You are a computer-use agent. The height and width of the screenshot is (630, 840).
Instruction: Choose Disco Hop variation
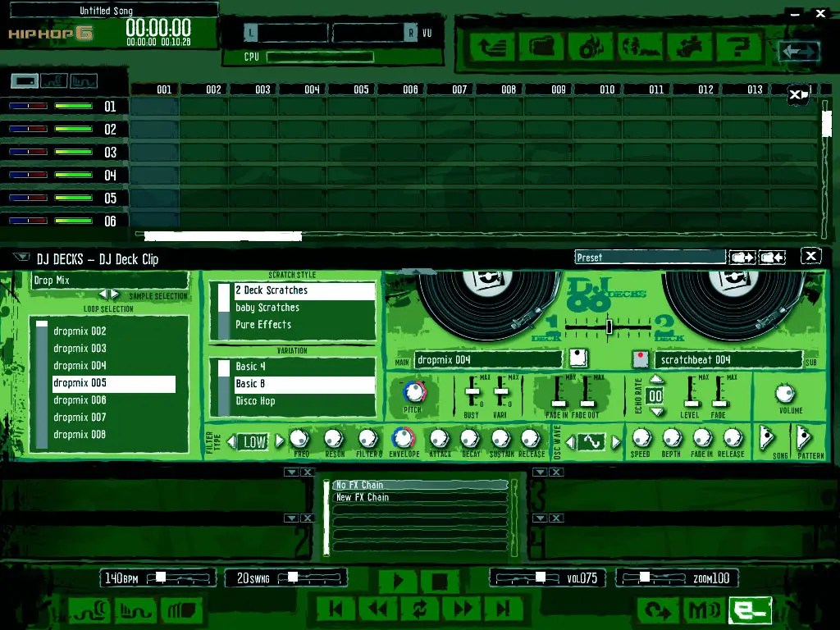pyautogui.click(x=255, y=401)
